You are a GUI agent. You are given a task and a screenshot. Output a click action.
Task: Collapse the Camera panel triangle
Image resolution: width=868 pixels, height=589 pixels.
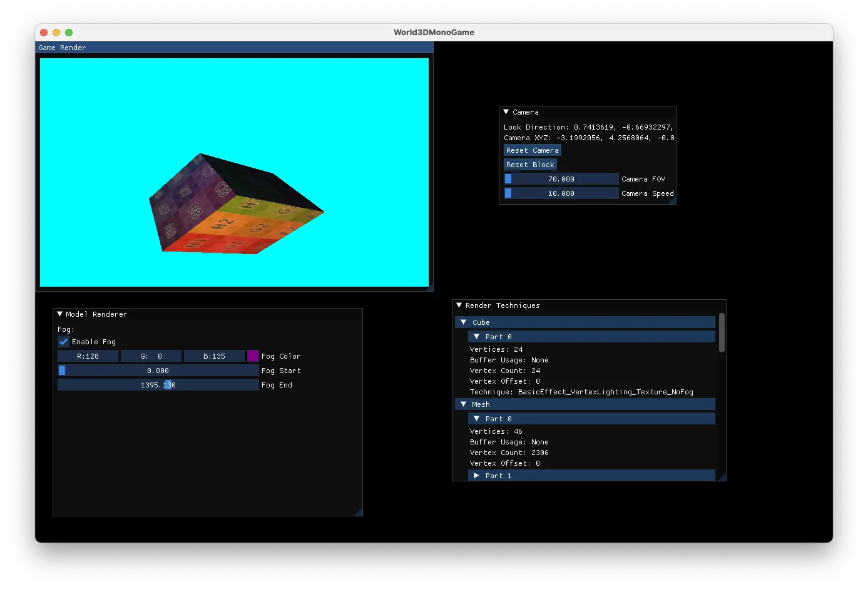click(506, 112)
